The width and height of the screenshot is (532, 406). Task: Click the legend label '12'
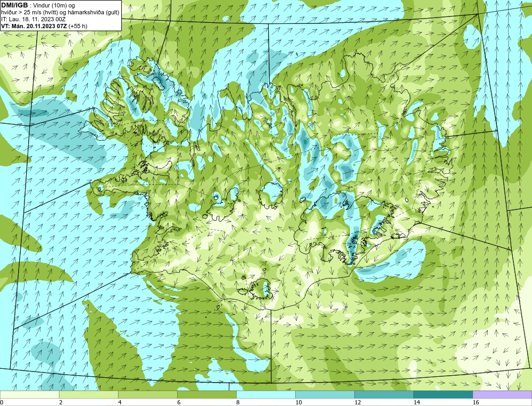pos(358,402)
